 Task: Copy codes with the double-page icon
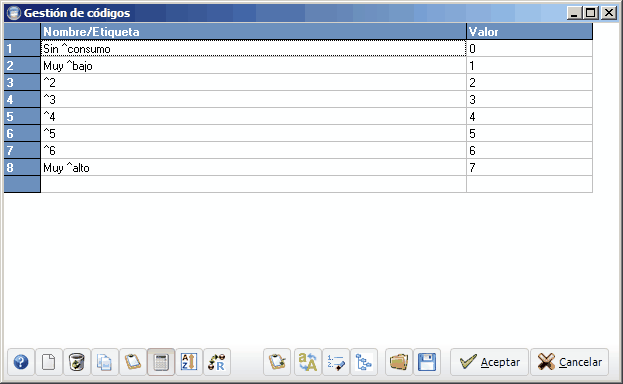pos(105,362)
